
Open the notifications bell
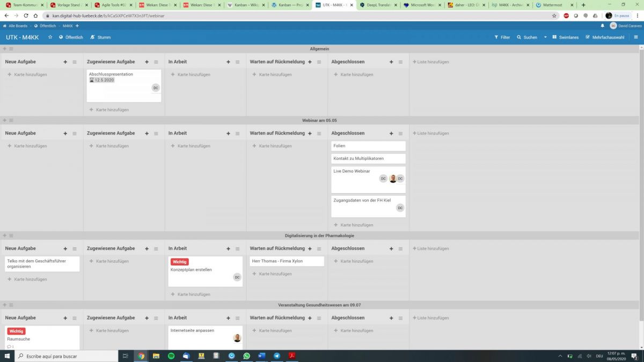coord(602,26)
